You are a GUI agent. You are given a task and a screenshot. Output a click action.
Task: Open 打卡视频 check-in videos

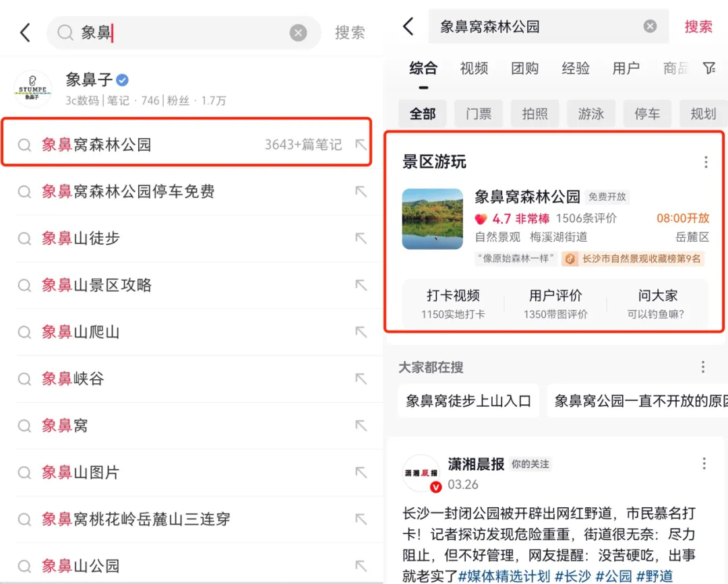pos(453,304)
